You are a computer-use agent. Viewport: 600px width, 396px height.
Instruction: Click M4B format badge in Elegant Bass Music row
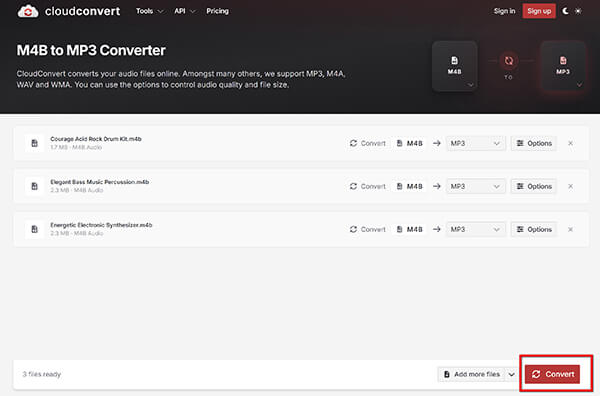(409, 186)
